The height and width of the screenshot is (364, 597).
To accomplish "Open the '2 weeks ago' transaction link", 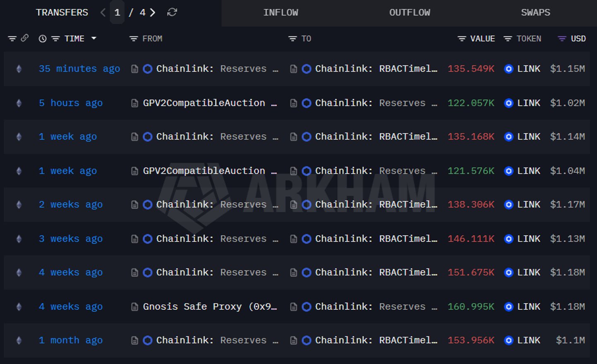I will click(71, 204).
